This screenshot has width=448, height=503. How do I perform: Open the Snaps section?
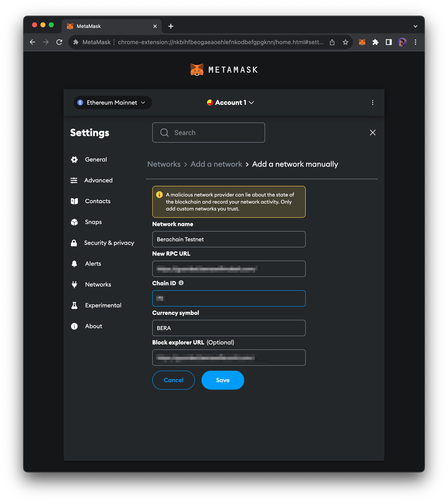tap(93, 222)
